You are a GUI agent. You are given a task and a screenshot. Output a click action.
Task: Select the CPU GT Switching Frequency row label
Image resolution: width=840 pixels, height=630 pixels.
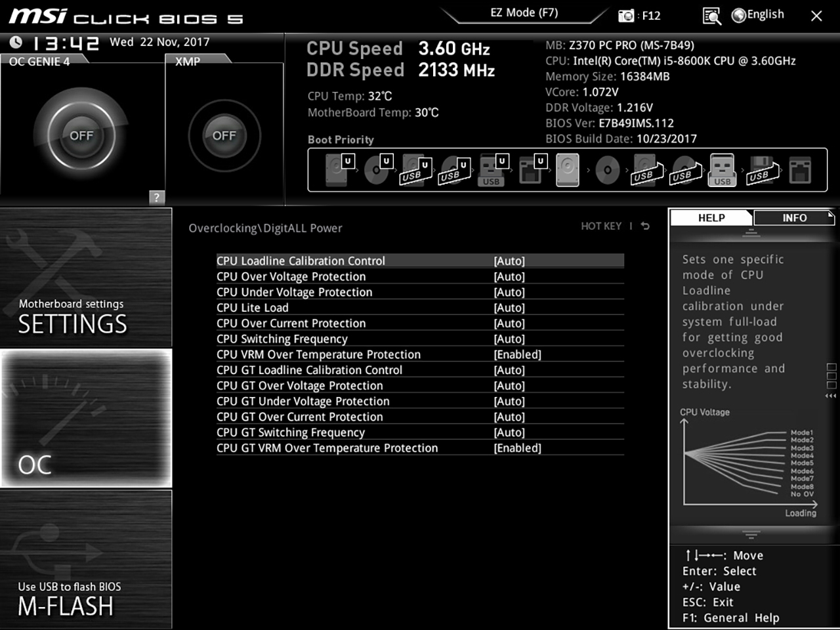[x=291, y=432]
